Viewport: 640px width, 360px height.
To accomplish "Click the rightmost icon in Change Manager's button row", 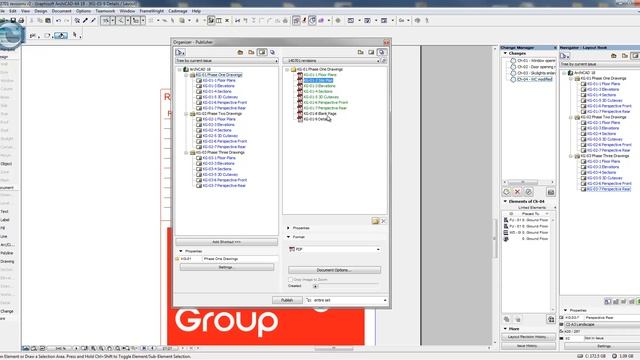I will click(x=551, y=192).
